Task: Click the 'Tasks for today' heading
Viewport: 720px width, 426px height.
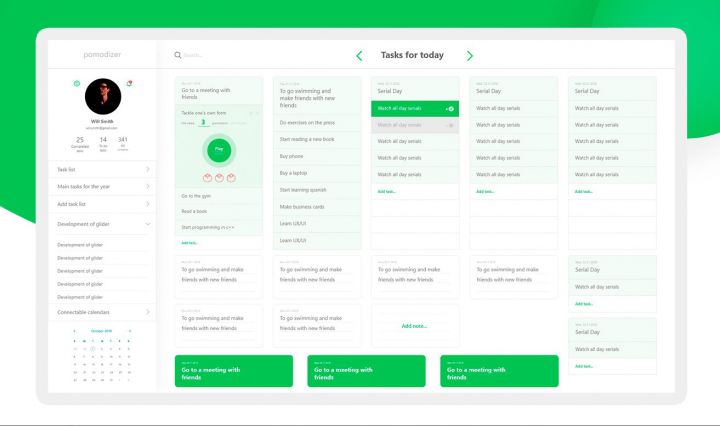Action: coord(412,55)
